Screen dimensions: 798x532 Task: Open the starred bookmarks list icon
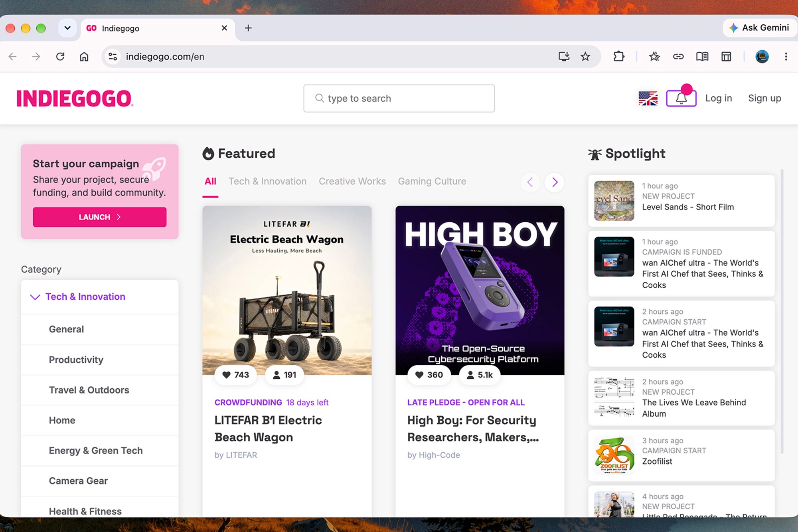[x=654, y=57]
